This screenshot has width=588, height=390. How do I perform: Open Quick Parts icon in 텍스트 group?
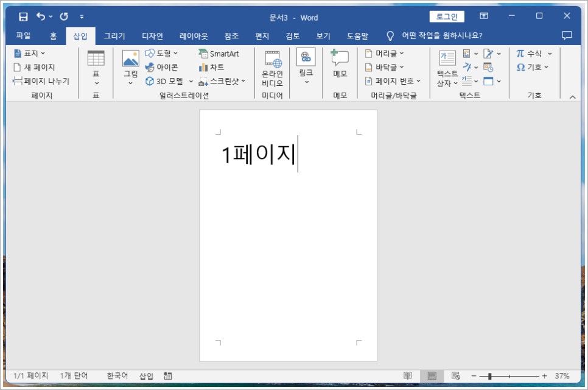coord(466,54)
